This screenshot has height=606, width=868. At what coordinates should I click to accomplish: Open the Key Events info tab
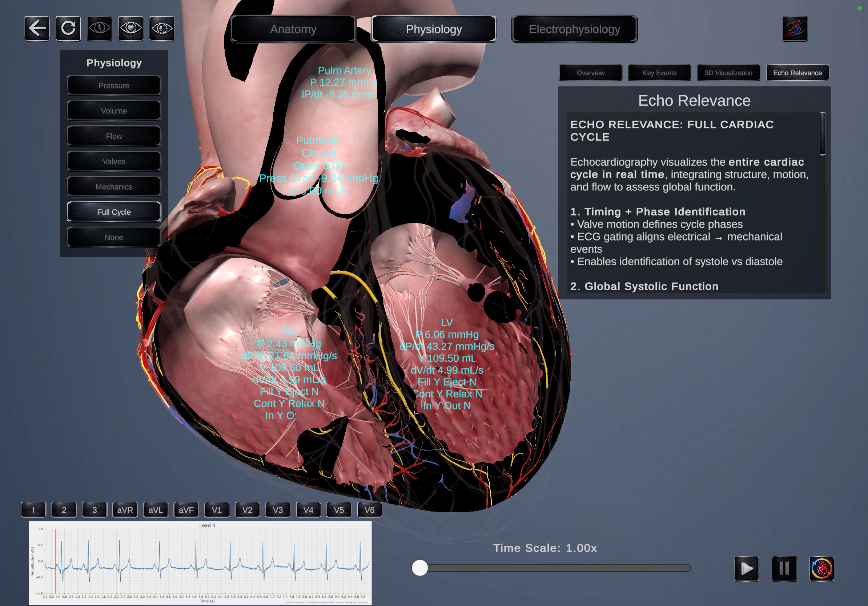click(x=659, y=73)
